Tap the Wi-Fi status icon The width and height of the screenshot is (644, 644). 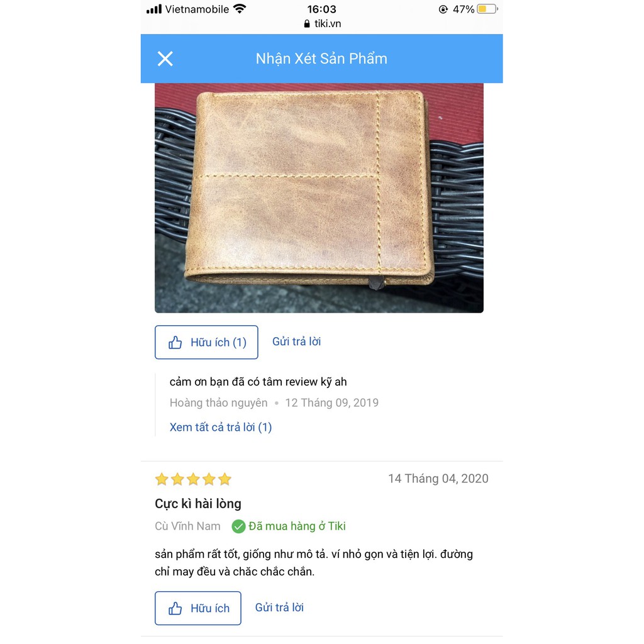240,9
